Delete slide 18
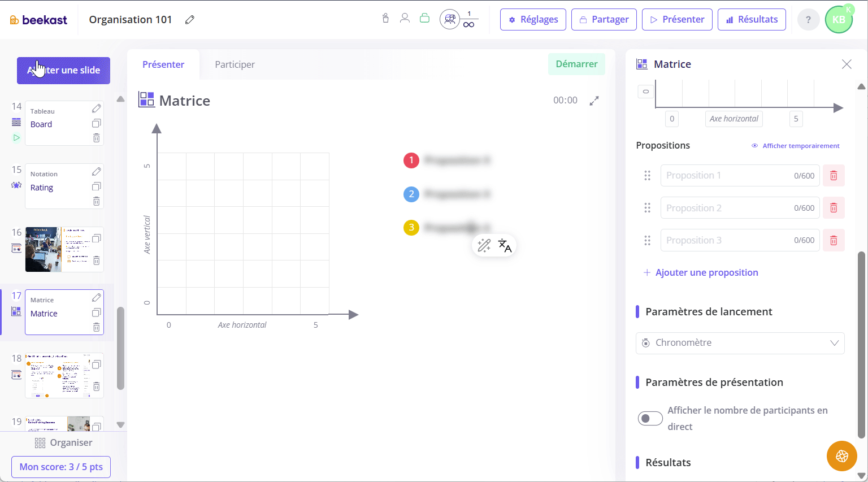The height and width of the screenshot is (482, 868). pyautogui.click(x=97, y=387)
